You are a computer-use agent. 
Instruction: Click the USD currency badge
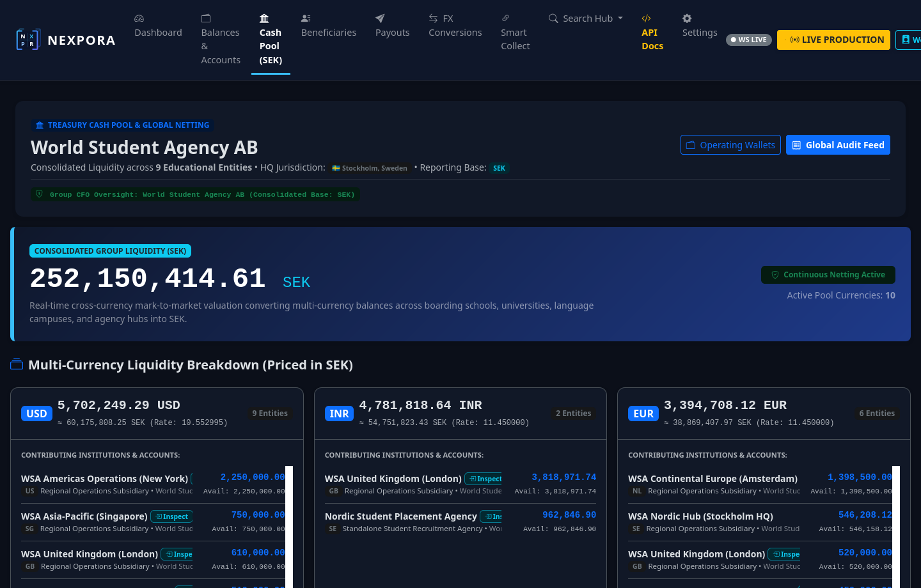point(36,414)
